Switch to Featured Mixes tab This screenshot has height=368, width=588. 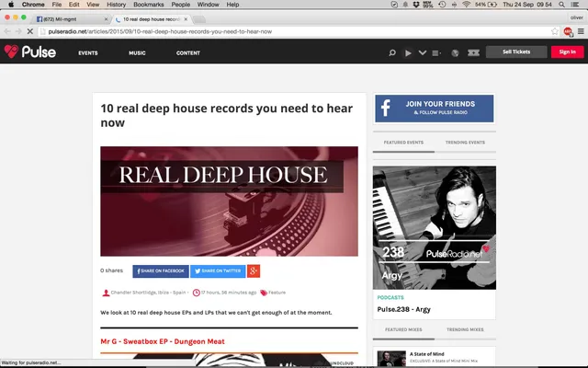click(x=403, y=329)
